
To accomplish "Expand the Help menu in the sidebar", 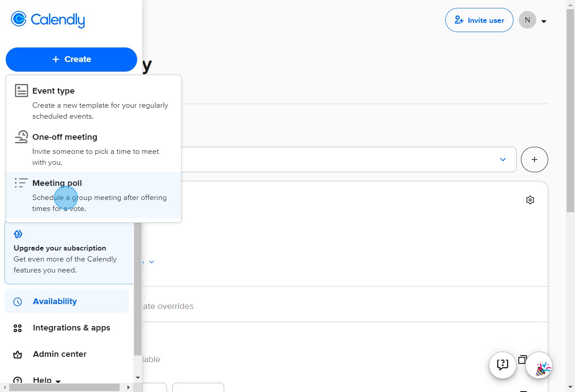I will 47,380.
